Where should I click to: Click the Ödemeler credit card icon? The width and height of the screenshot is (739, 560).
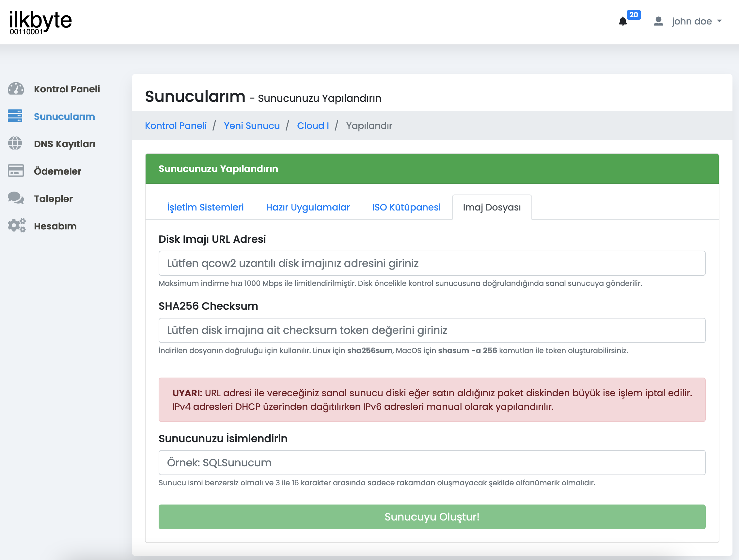pos(16,171)
